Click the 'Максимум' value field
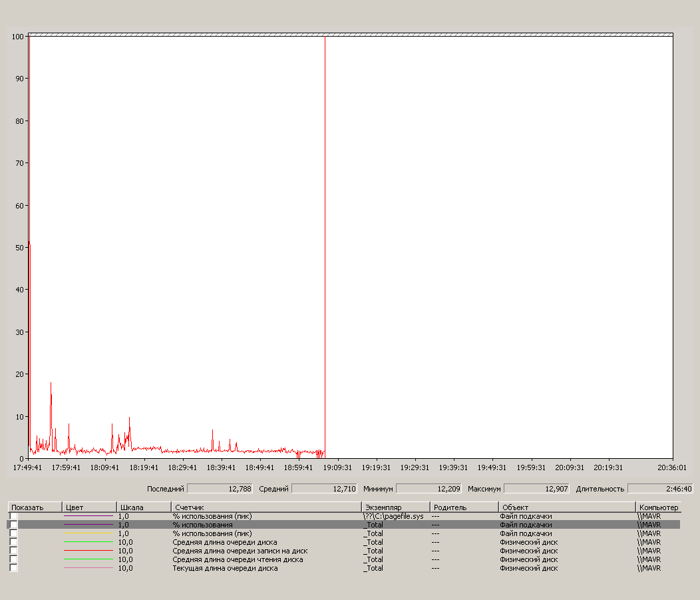The width and height of the screenshot is (700, 600). [x=536, y=489]
